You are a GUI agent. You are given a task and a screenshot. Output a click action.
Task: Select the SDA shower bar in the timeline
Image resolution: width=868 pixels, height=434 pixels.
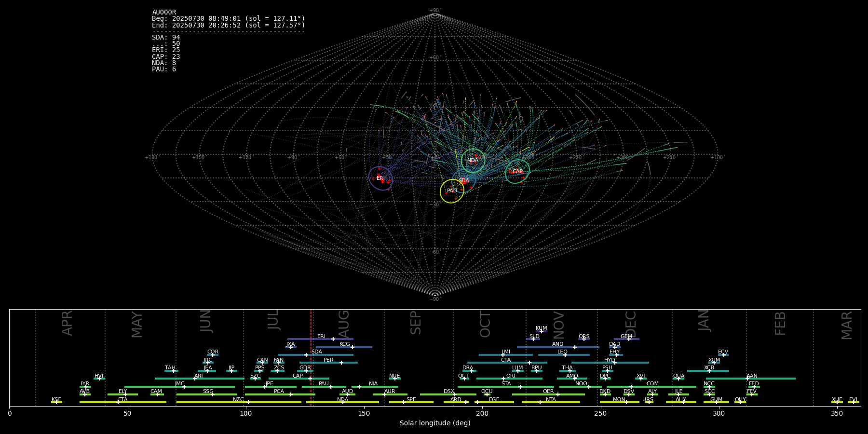(315, 355)
